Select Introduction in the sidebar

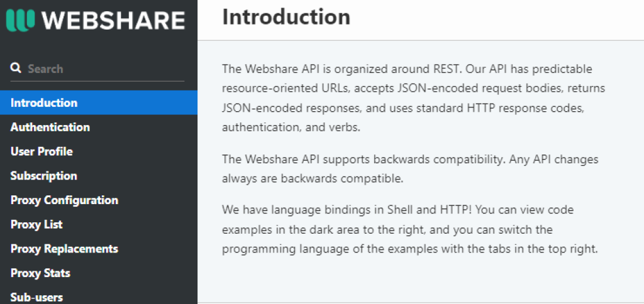click(x=44, y=103)
